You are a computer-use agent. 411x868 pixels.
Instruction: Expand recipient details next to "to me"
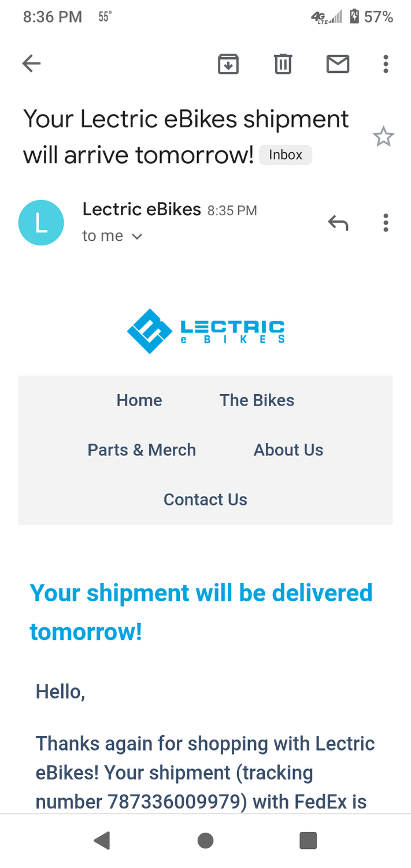click(x=137, y=236)
